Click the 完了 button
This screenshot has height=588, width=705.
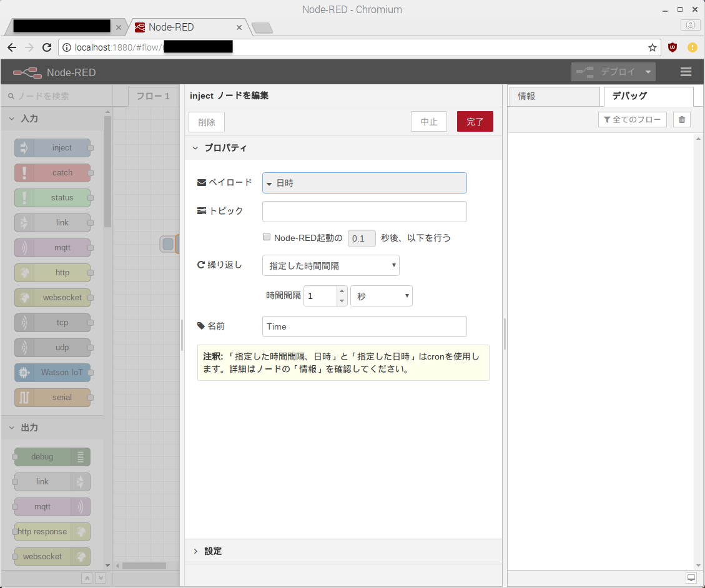pos(475,121)
